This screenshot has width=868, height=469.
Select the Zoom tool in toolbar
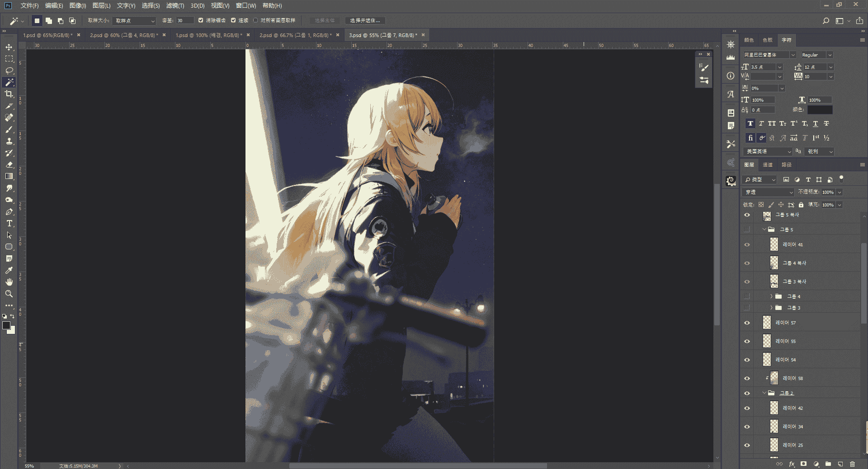tap(9, 294)
